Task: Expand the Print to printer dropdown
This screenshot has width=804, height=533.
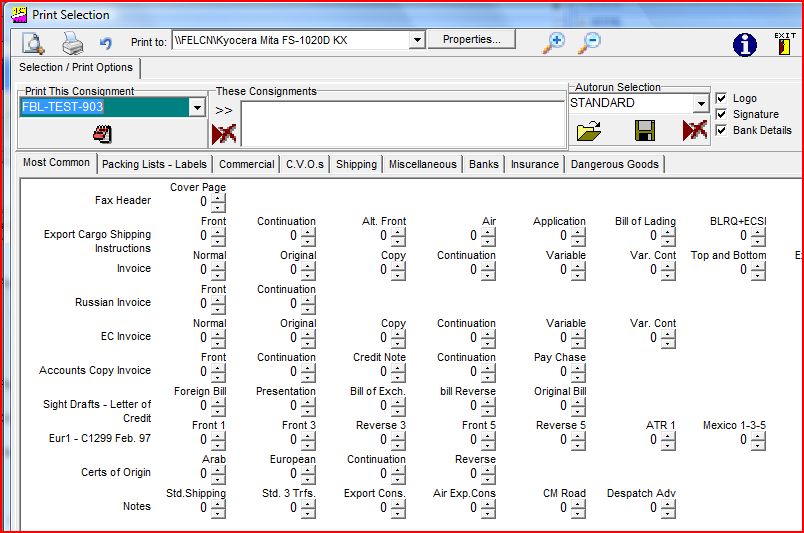Action: [x=417, y=40]
